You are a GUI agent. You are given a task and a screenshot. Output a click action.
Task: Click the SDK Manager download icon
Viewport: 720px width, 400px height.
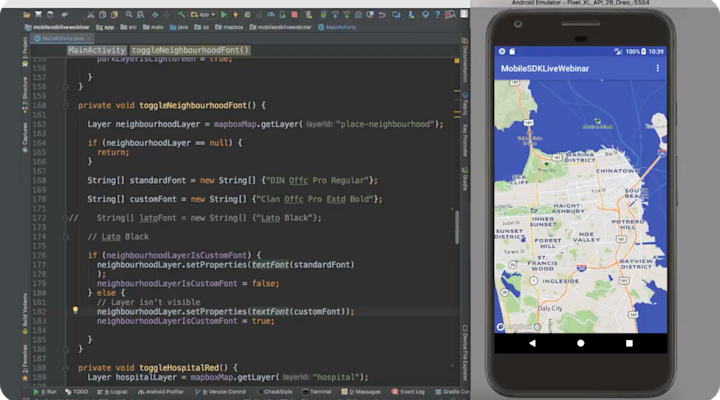coord(411,15)
